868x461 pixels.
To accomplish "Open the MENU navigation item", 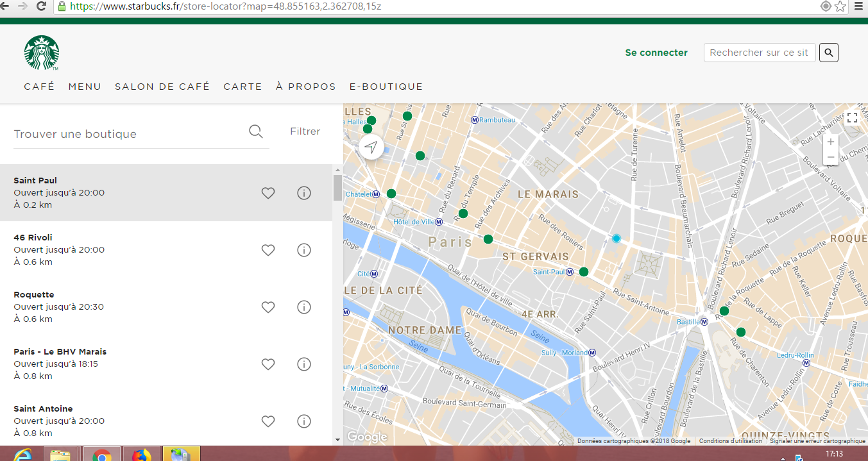I will 85,87.
